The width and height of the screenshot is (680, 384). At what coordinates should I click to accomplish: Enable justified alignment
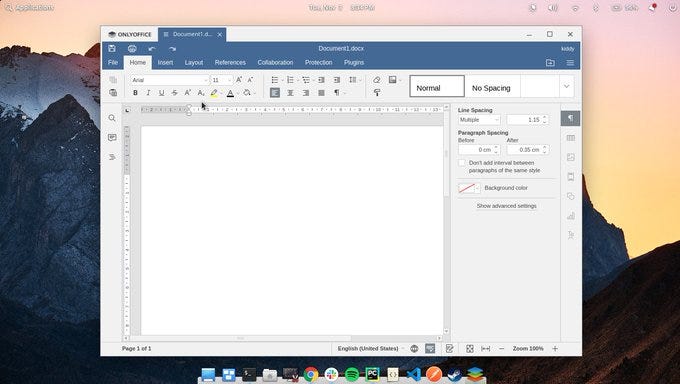[x=321, y=92]
